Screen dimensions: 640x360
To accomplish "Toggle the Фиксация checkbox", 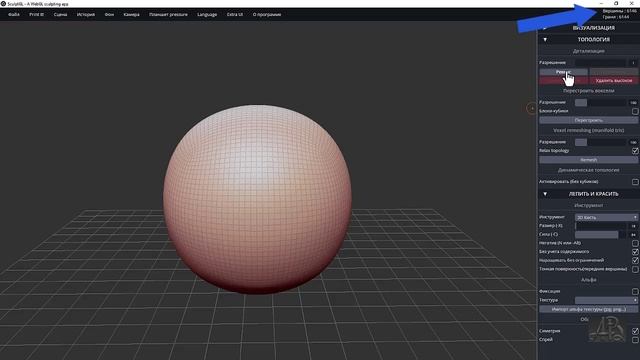I will click(635, 291).
